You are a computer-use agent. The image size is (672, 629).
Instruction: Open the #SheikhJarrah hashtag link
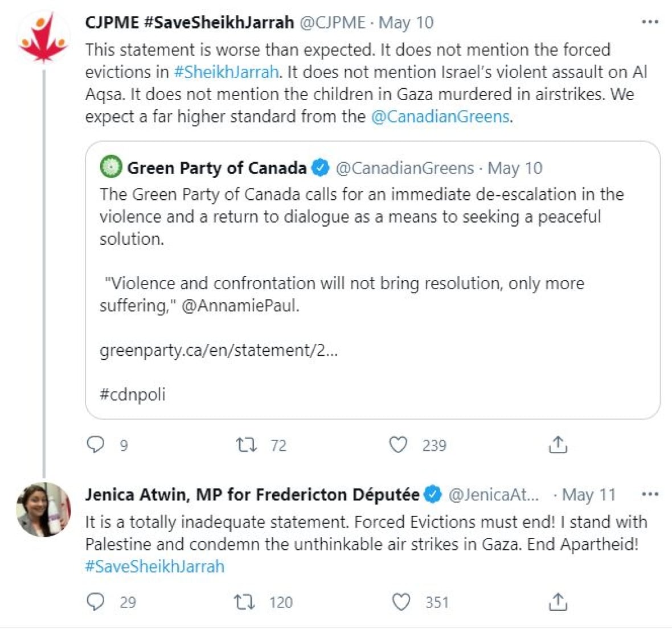[x=226, y=72]
